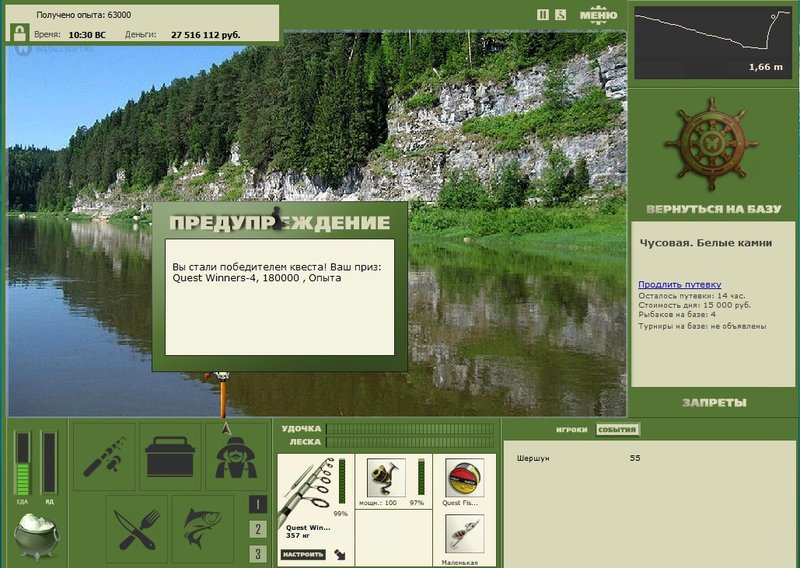This screenshot has width=800, height=568.
Task: Click the bait cauldron pot icon
Action: 36,536
